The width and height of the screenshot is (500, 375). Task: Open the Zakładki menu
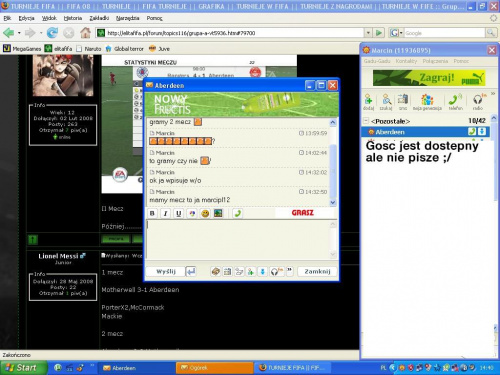point(99,18)
